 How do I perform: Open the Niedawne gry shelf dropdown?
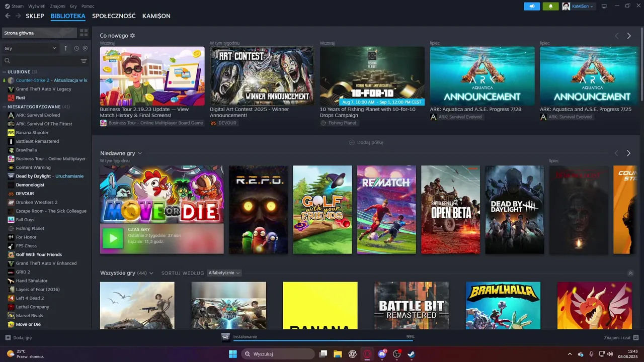tap(140, 153)
